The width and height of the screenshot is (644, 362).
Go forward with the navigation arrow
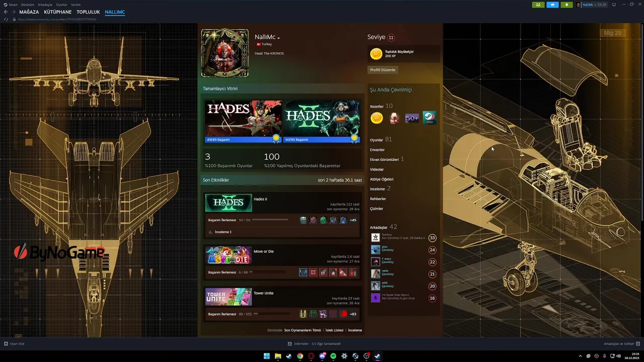[x=13, y=12]
